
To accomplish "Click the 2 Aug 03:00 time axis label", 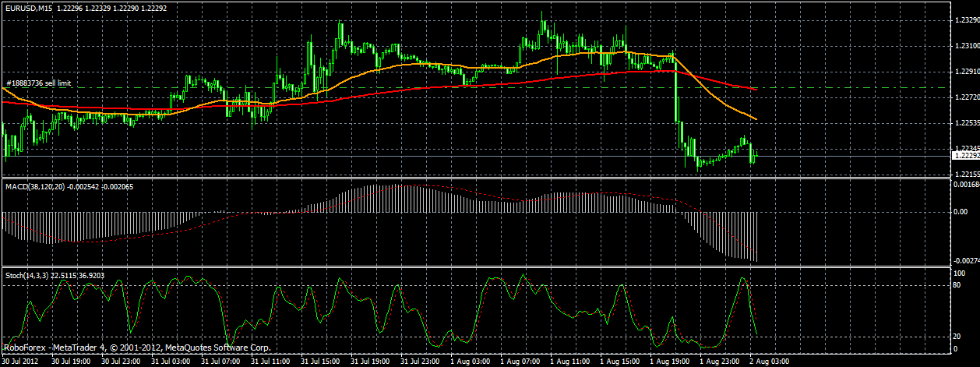I will click(770, 362).
